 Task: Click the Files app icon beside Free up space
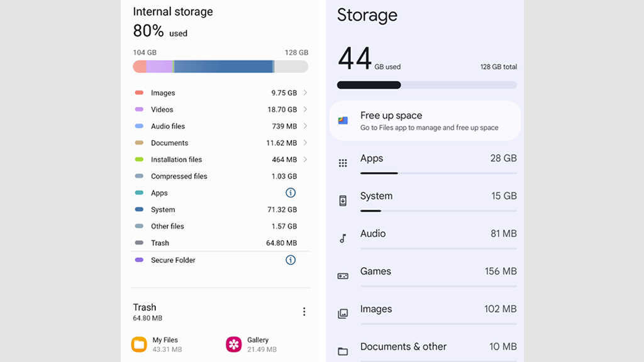pos(342,120)
